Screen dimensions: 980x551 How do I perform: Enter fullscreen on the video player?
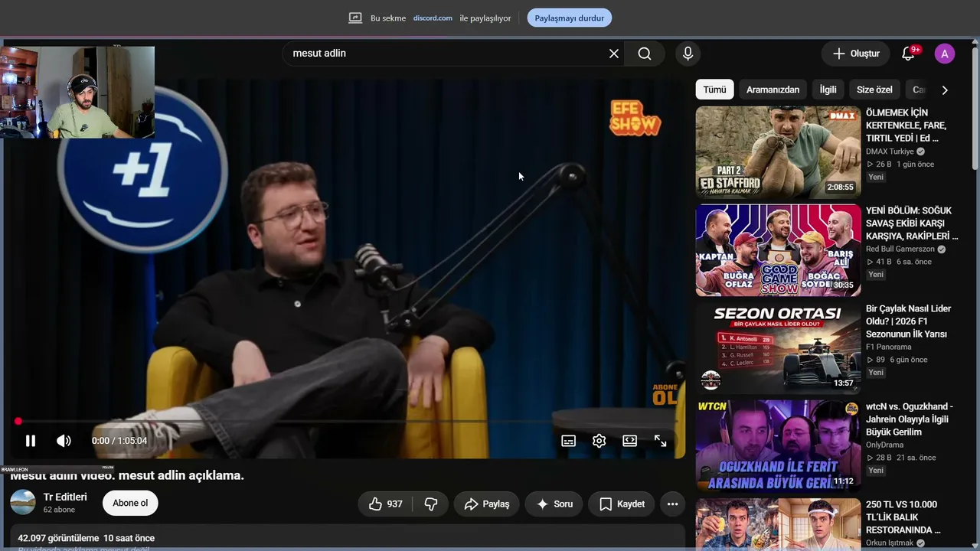click(660, 441)
